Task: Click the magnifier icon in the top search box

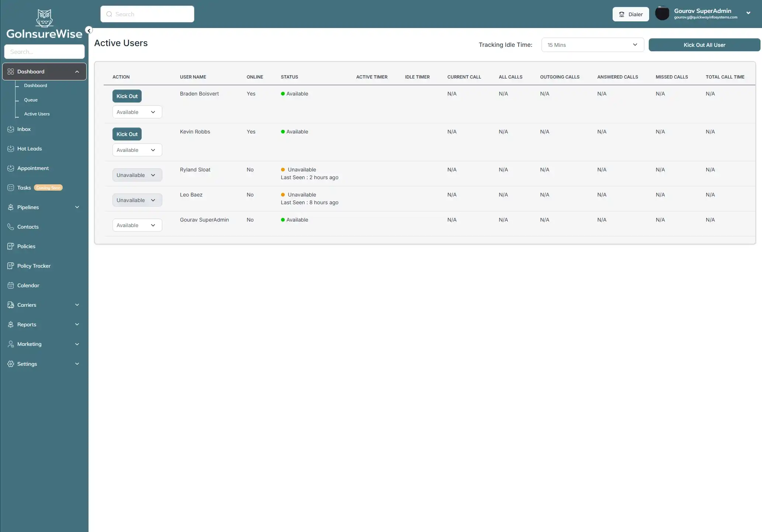Action: click(x=109, y=14)
